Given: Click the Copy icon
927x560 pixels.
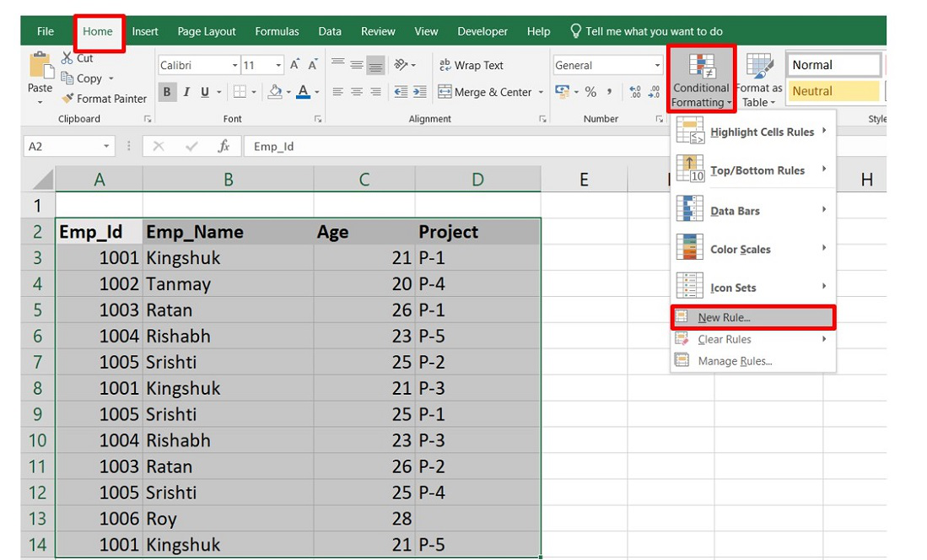Looking at the screenshot, I should click(x=67, y=78).
